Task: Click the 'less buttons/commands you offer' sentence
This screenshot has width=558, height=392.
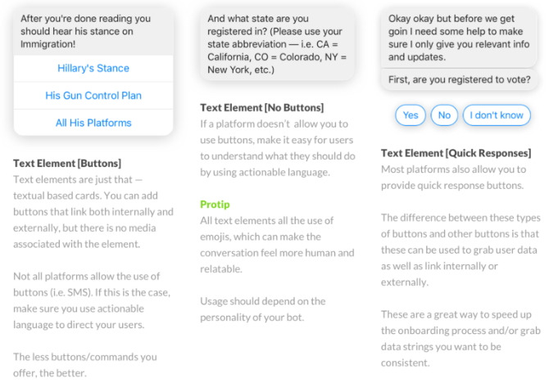Action: click(85, 365)
